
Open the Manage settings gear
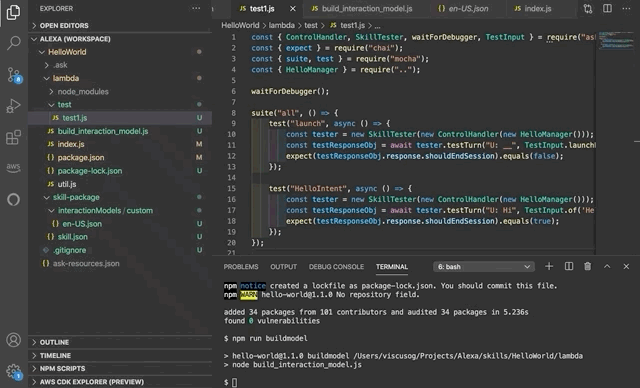(x=13, y=372)
